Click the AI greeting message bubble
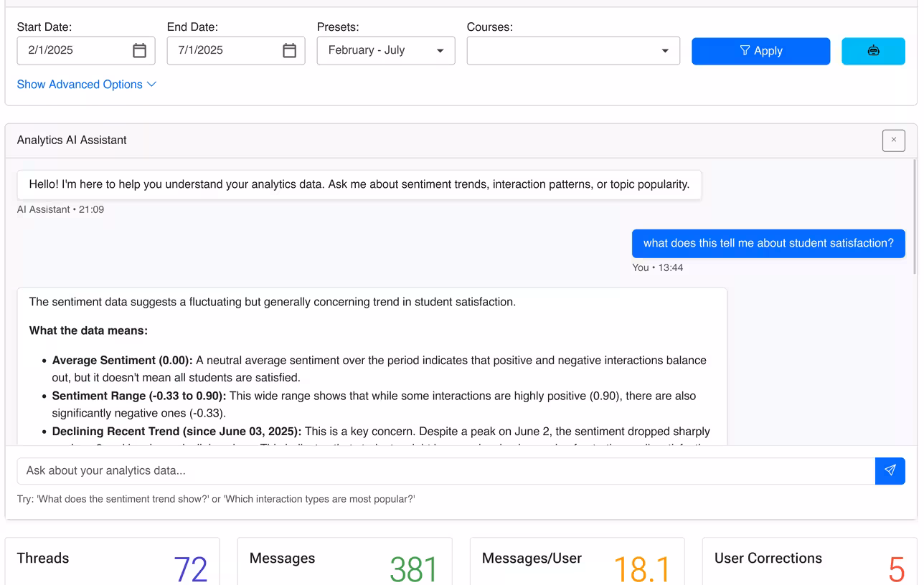This screenshot has width=924, height=585. click(359, 185)
